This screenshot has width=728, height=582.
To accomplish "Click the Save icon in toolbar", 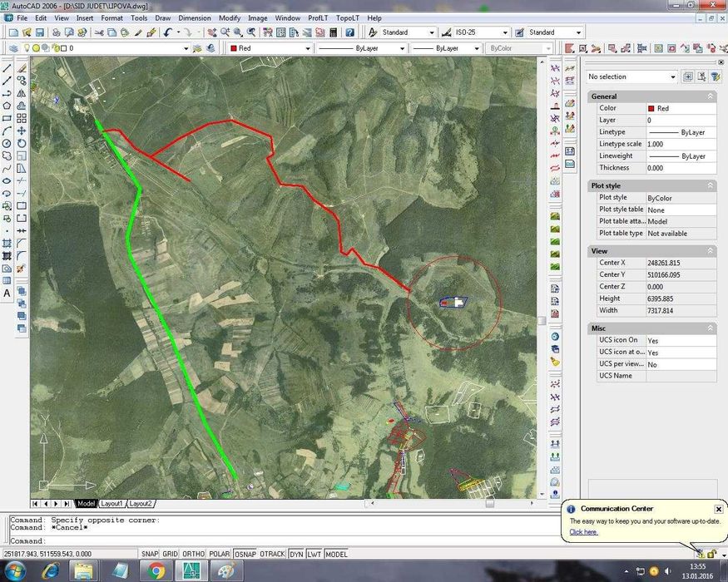I will [x=40, y=32].
